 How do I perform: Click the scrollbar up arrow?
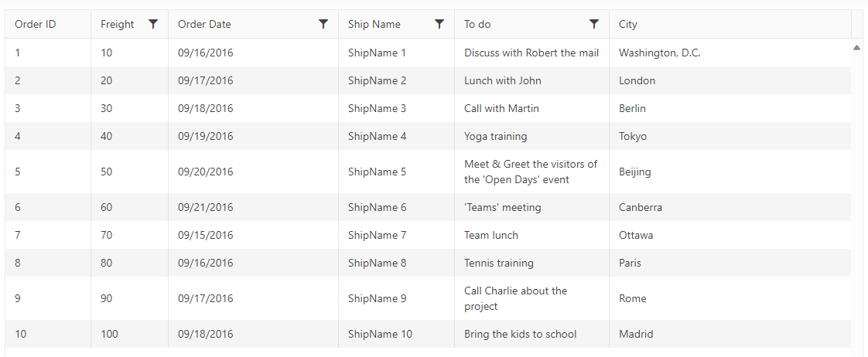[x=857, y=48]
